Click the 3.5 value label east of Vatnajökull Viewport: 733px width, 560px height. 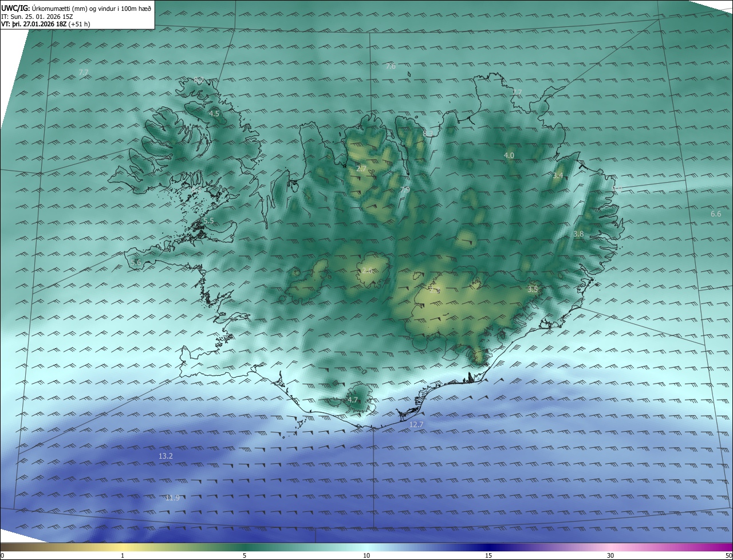[x=533, y=290]
